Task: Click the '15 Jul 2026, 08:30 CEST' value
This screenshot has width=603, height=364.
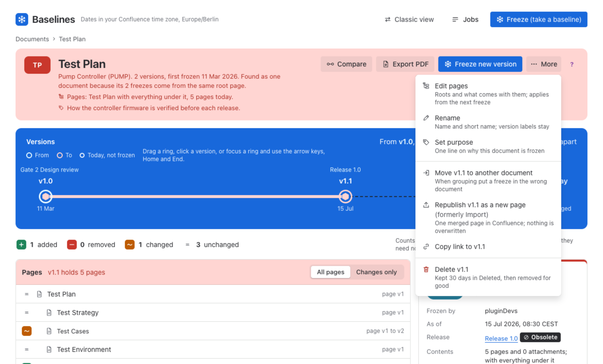Action: [521, 324]
